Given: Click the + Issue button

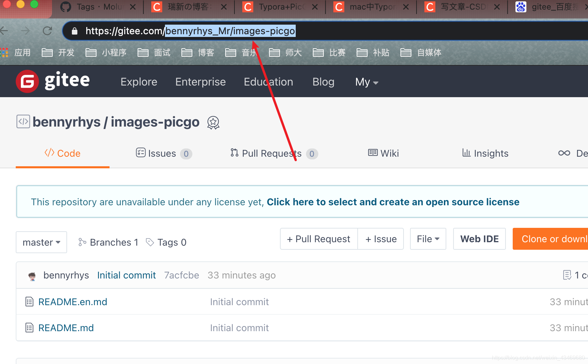Looking at the screenshot, I should pos(381,239).
